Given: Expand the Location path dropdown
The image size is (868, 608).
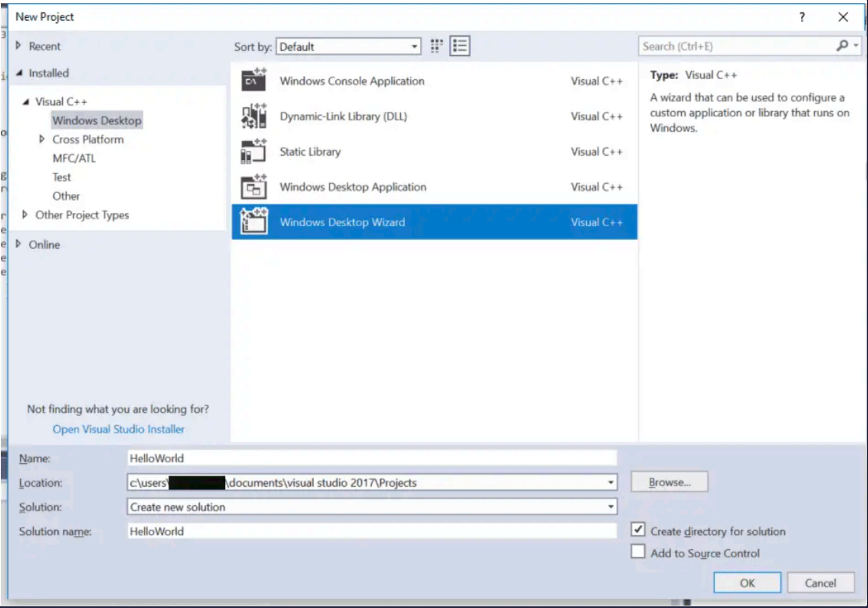Looking at the screenshot, I should click(610, 482).
